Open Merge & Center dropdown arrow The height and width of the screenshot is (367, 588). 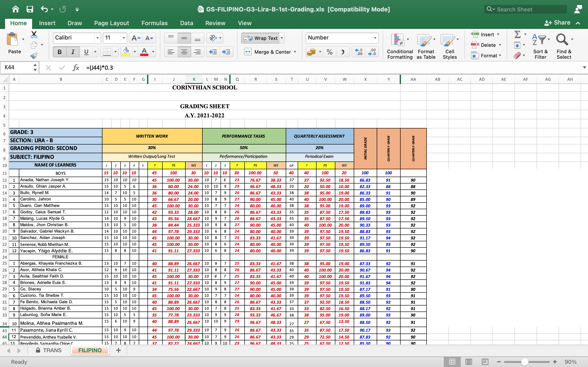coord(295,52)
